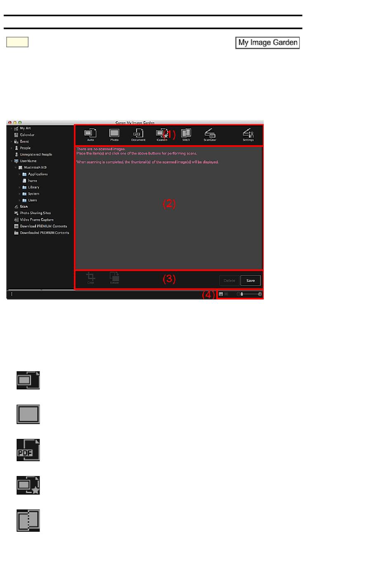Click the "There are no scanned images." message

pyautogui.click(x=101, y=149)
